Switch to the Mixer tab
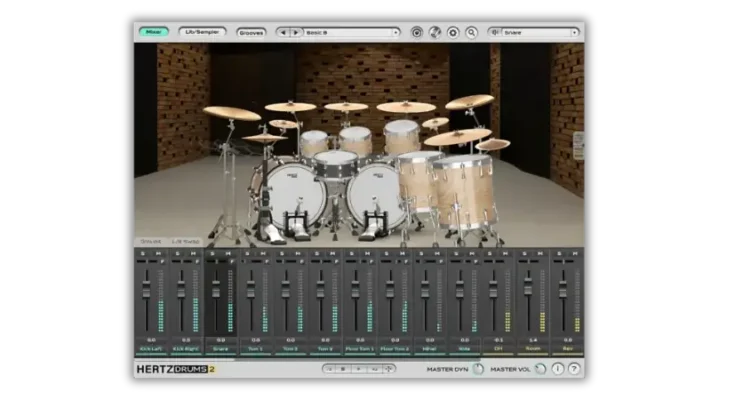This screenshot has height=400, width=735. (153, 32)
